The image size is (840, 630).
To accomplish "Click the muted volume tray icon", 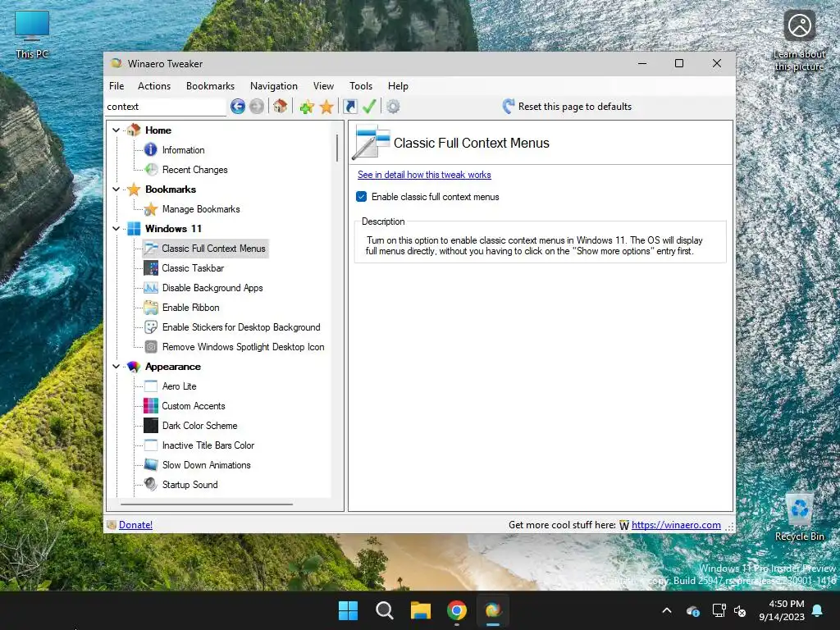I will tap(740, 610).
